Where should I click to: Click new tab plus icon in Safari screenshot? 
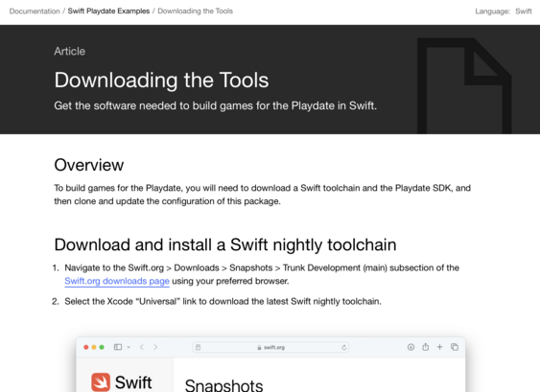click(x=440, y=347)
